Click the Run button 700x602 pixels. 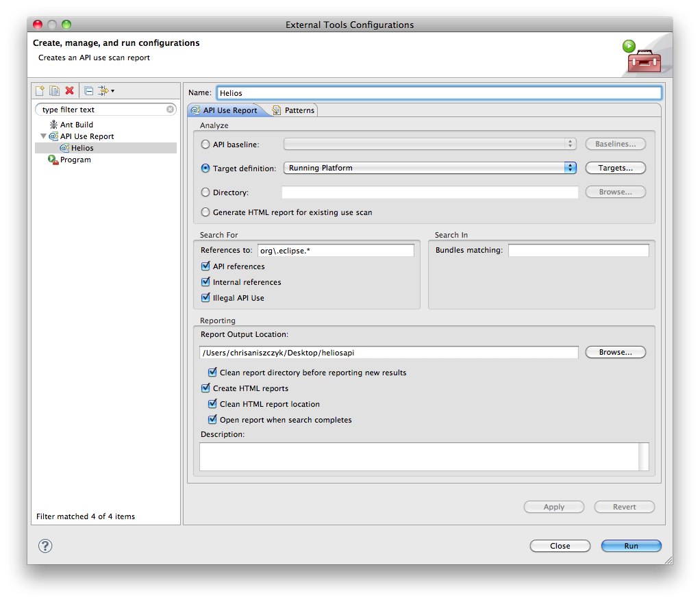click(631, 546)
